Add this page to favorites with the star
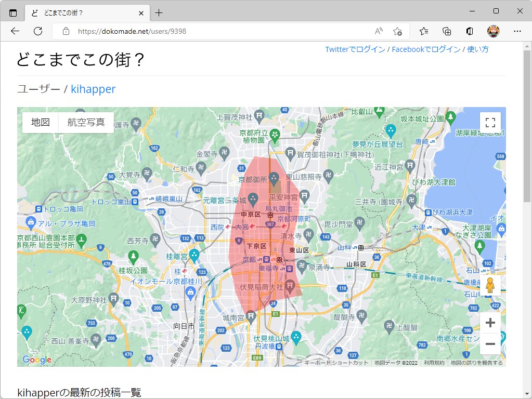Image resolution: width=532 pixels, height=399 pixels. point(397,32)
